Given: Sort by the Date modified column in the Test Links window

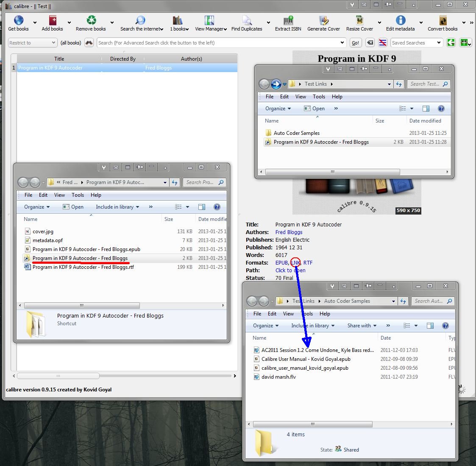Looking at the screenshot, I should (x=425, y=121).
